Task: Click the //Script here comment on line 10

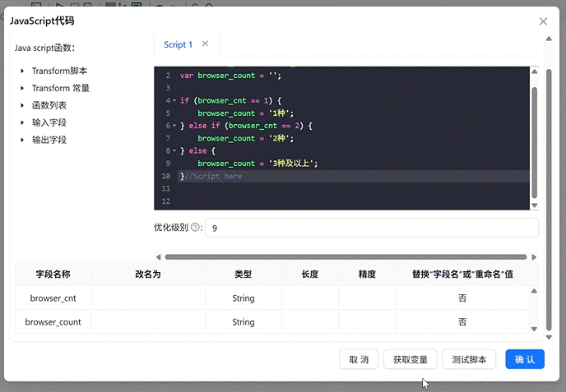Action: 213,177
